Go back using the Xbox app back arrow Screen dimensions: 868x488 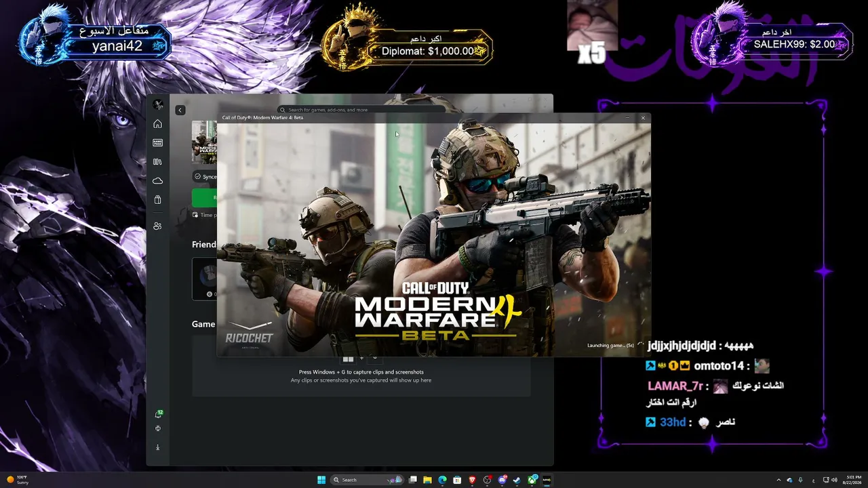(x=180, y=110)
